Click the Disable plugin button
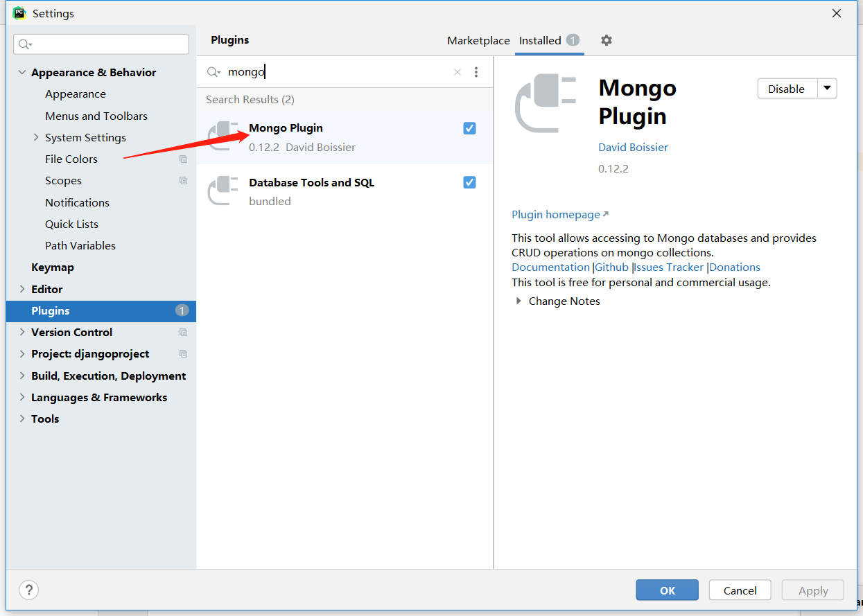 (x=787, y=89)
